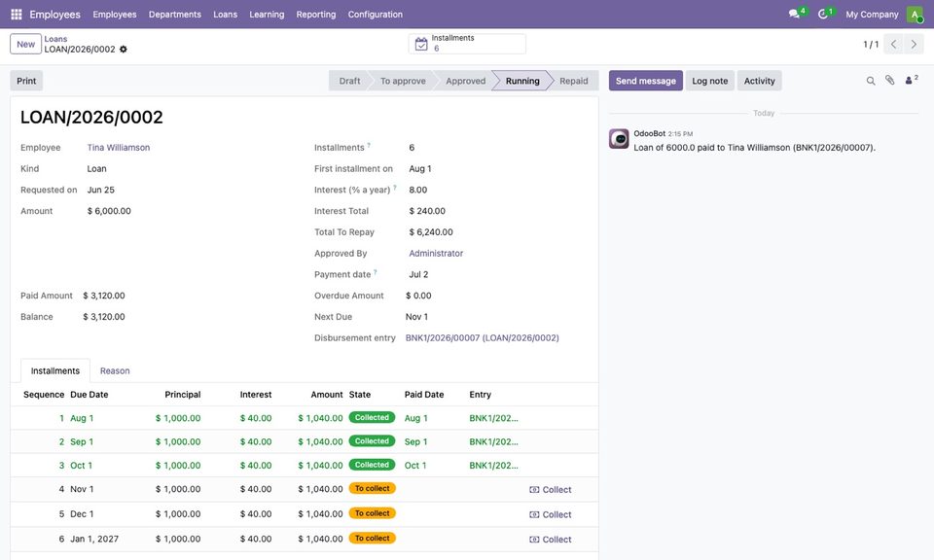This screenshot has width=934, height=560.
Task: Open the loan record gear actions menu
Action: click(x=124, y=50)
